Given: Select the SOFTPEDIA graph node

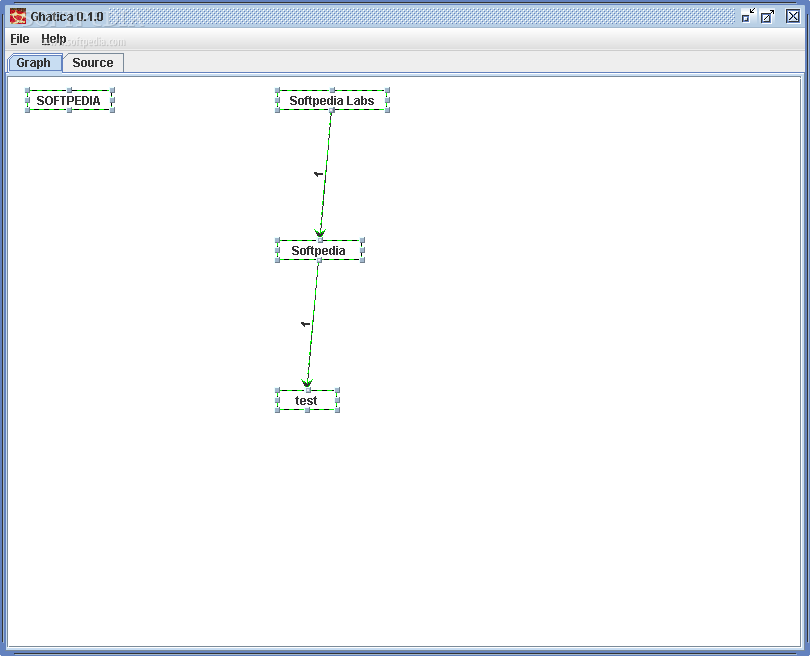Looking at the screenshot, I should click(x=69, y=100).
